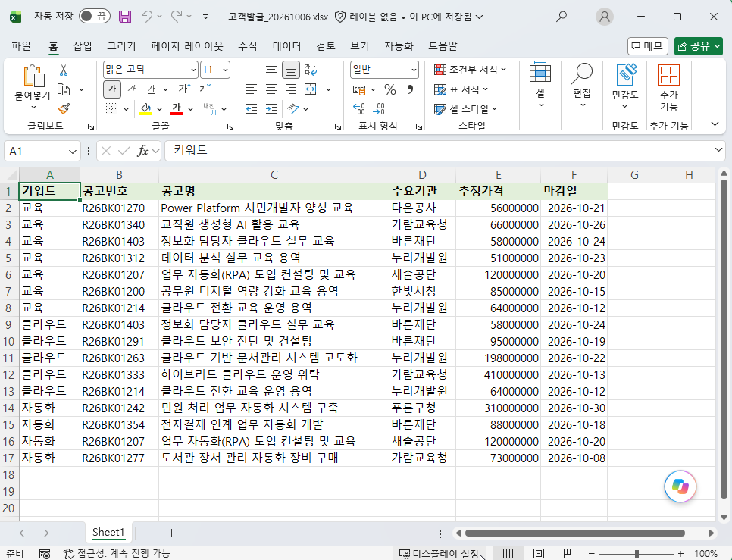
Task: Toggle left text alignment
Action: pyautogui.click(x=252, y=89)
